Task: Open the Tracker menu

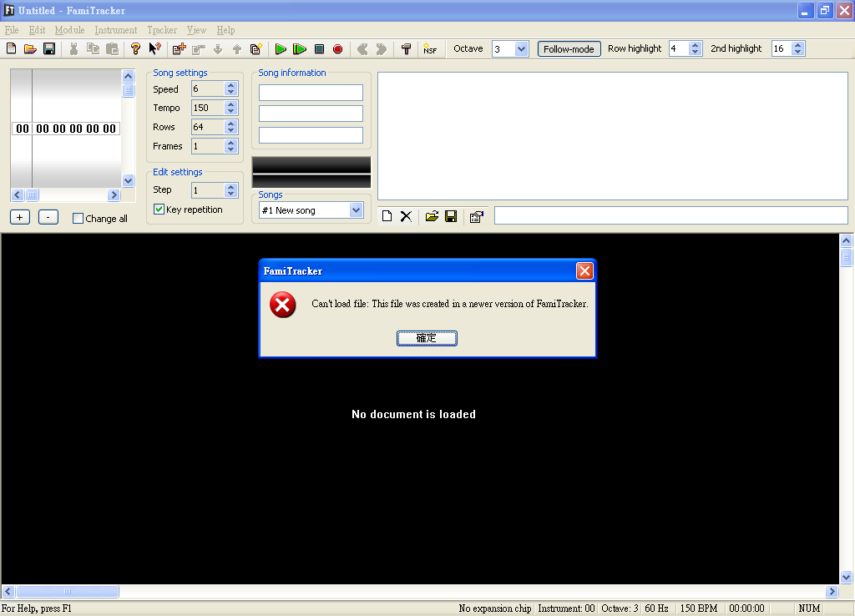Action: 162,30
